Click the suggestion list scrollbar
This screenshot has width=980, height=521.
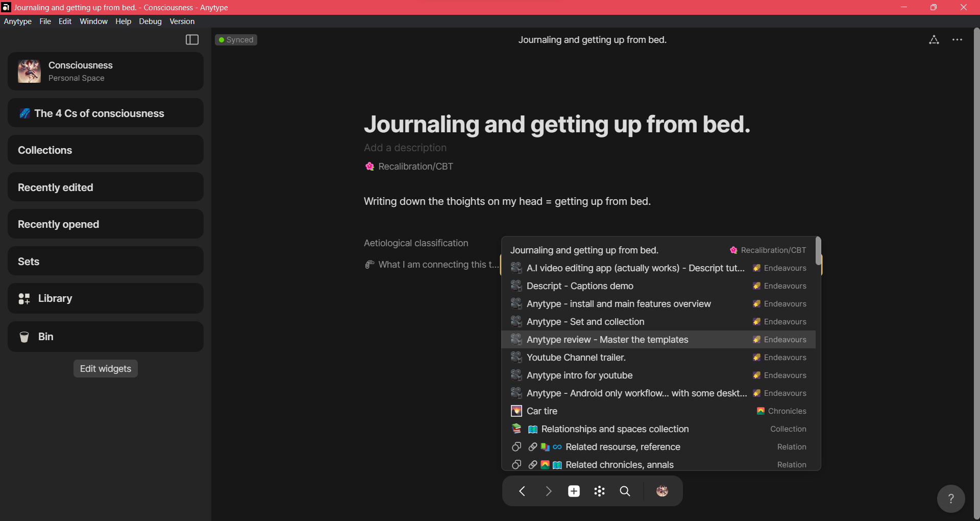point(818,251)
